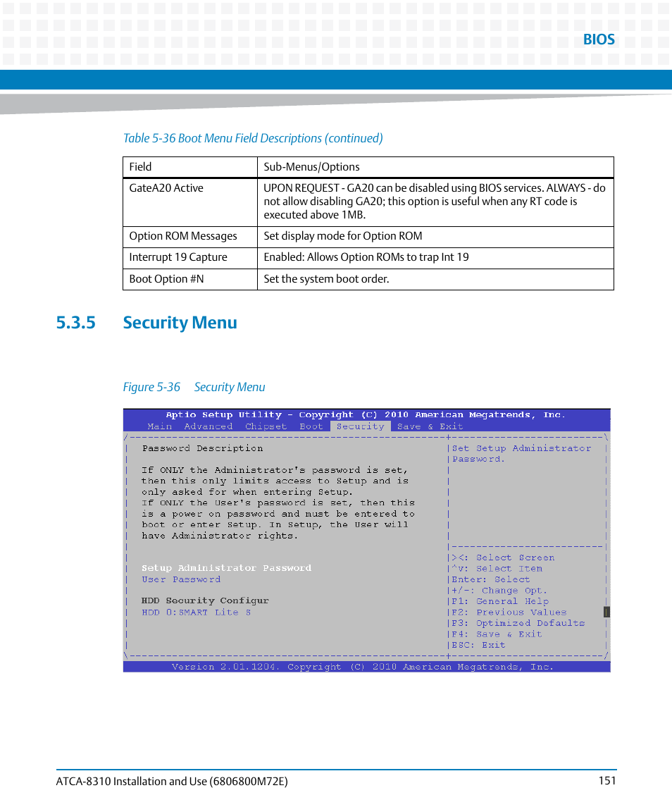Viewport: 672px width, 807px height.
Task: Click the Version 2.01.1204 footer line
Action: click(x=362, y=667)
